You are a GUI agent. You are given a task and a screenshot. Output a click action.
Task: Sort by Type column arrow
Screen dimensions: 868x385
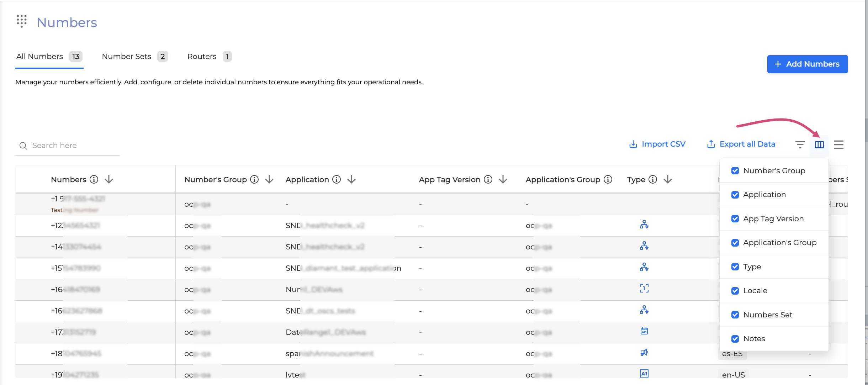pyautogui.click(x=668, y=179)
